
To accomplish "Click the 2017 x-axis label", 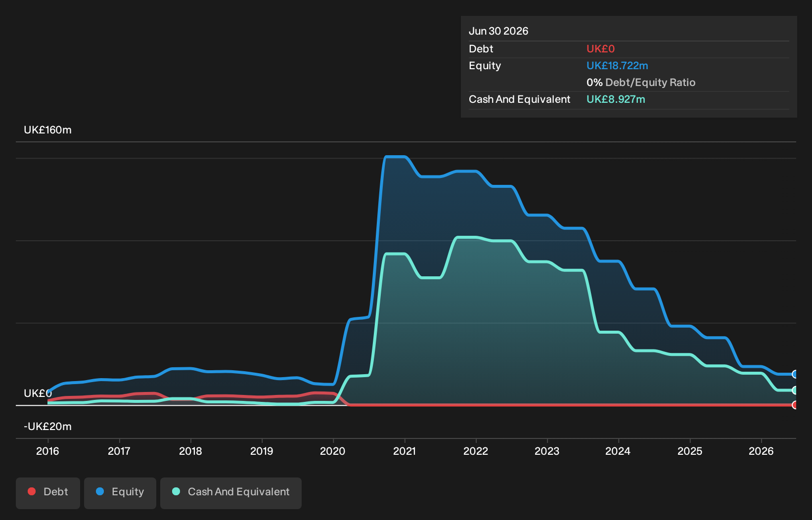I will [119, 451].
